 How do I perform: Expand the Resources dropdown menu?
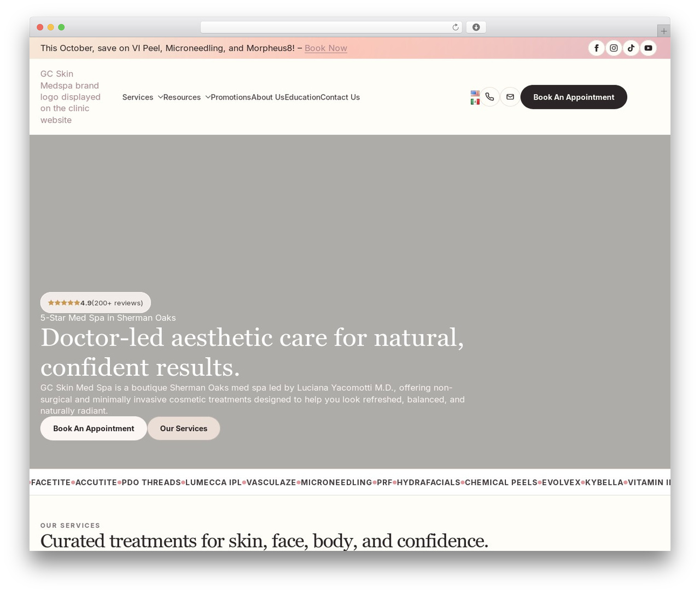pos(186,97)
